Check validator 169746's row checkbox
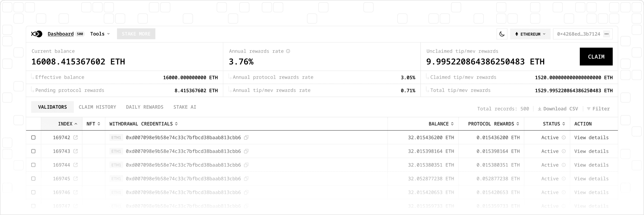Screen dimensions: 644x215 pyautogui.click(x=33, y=192)
